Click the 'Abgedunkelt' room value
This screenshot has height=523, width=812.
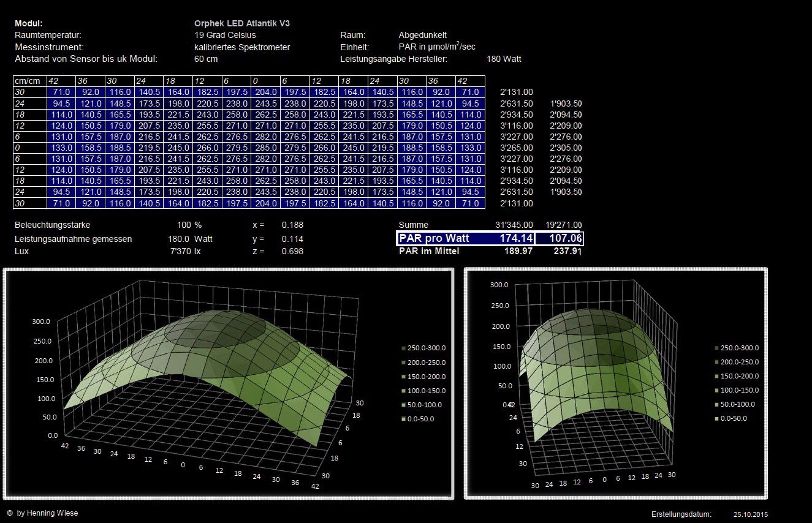(422, 36)
